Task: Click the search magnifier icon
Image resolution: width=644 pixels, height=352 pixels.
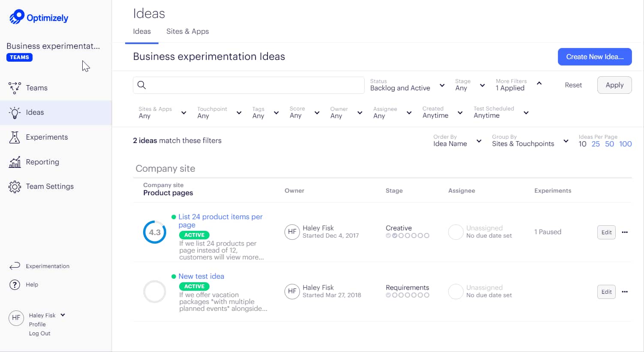Action: 141,85
